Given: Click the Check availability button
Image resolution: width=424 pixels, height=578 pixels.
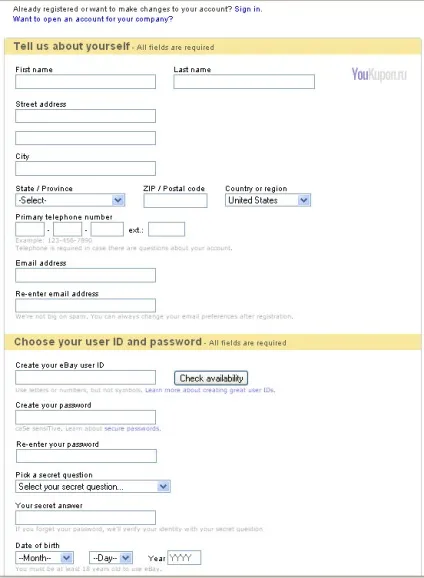Looking at the screenshot, I should point(211,378).
